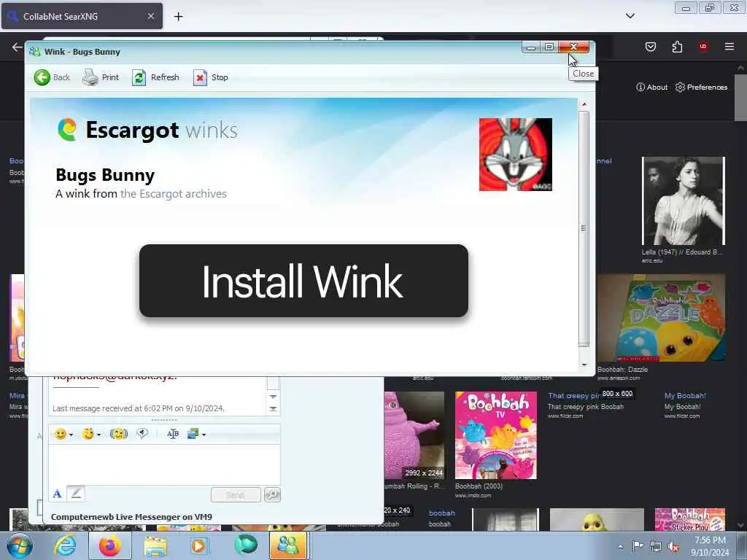Viewport: 747px width, 560px height.
Task: Click the Pocket save icon in Firefox
Action: click(x=650, y=47)
